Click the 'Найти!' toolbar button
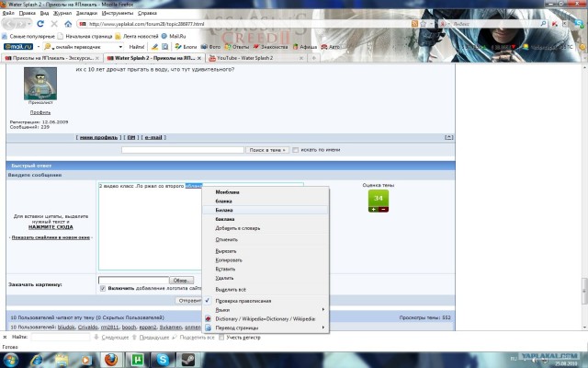The image size is (588, 368). (x=137, y=47)
